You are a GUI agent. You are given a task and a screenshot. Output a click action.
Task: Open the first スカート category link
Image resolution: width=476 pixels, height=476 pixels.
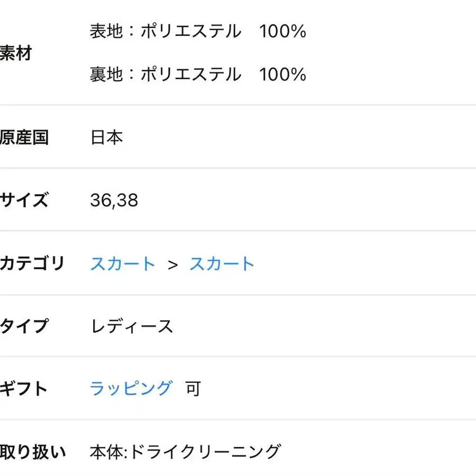(123, 263)
